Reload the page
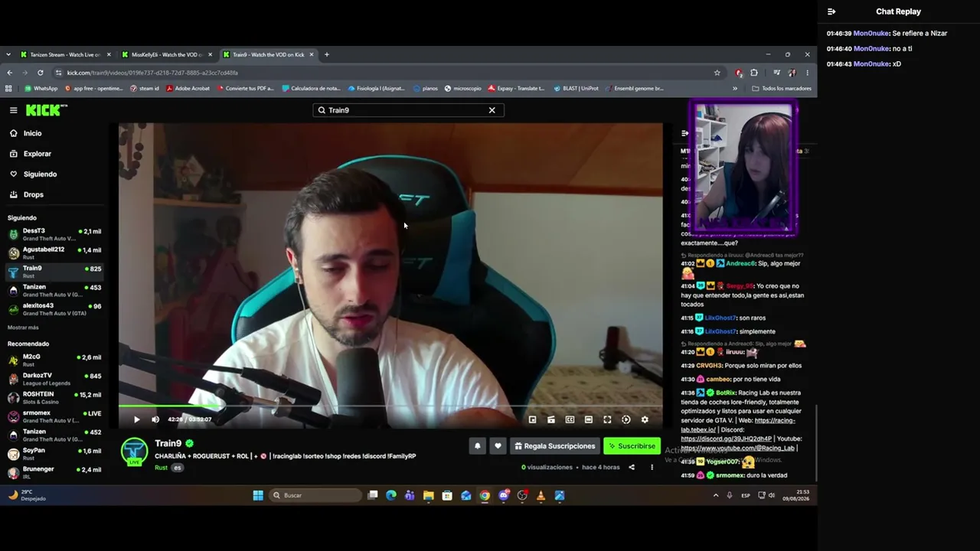980x551 pixels. click(x=40, y=73)
